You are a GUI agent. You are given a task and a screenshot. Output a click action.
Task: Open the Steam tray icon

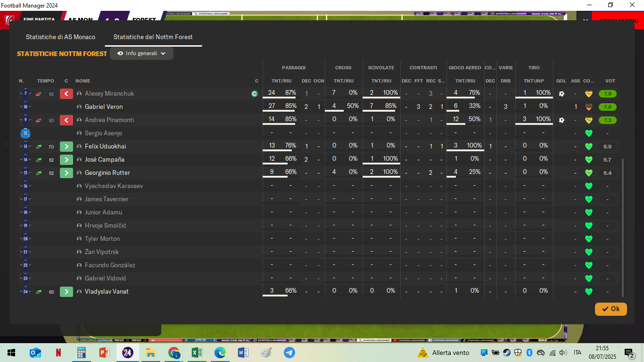point(506,353)
